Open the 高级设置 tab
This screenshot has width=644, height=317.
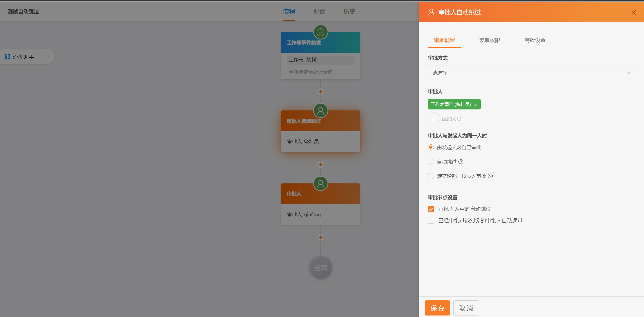coord(535,40)
